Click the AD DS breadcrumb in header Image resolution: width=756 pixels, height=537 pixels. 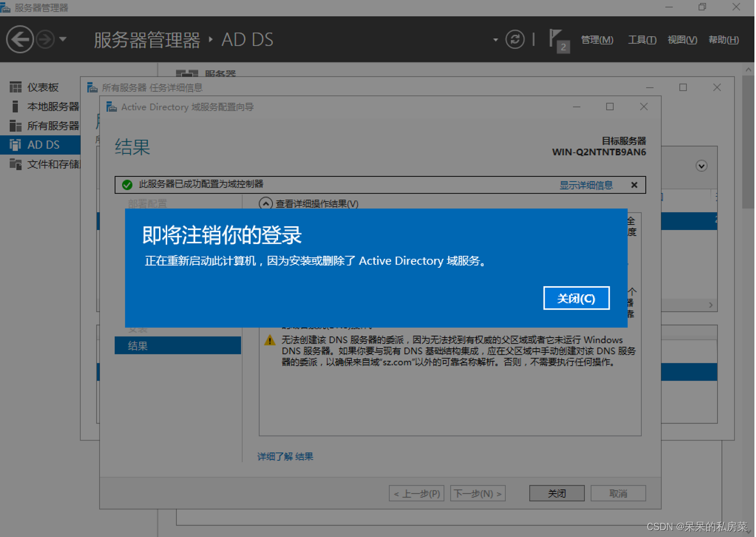pyautogui.click(x=247, y=40)
